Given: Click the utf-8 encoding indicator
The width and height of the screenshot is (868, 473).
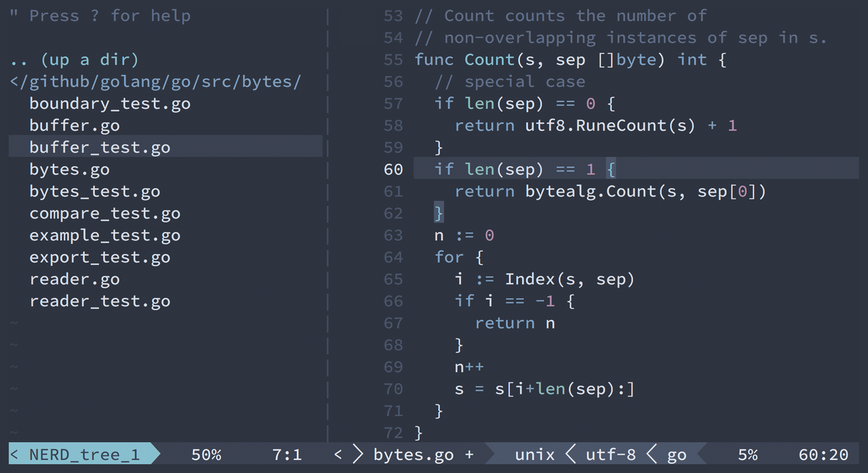Looking at the screenshot, I should click(610, 455).
